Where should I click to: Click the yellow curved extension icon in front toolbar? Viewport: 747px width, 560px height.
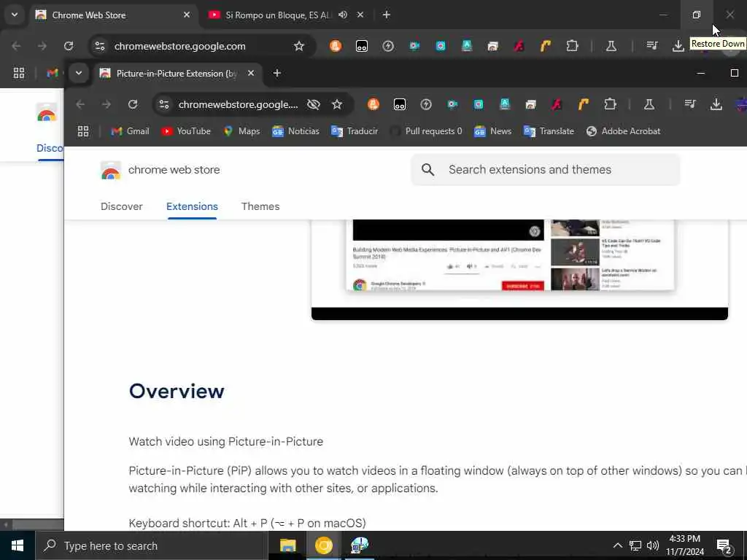tap(584, 104)
